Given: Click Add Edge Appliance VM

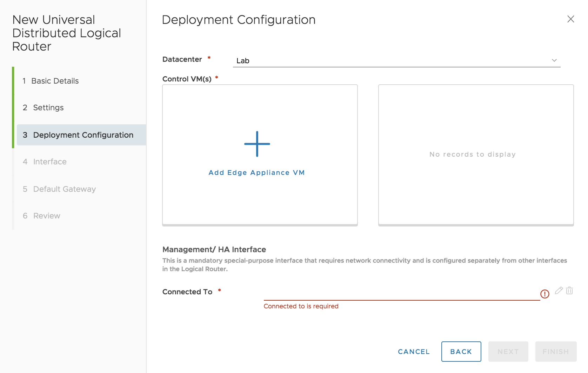Looking at the screenshot, I should 257,172.
